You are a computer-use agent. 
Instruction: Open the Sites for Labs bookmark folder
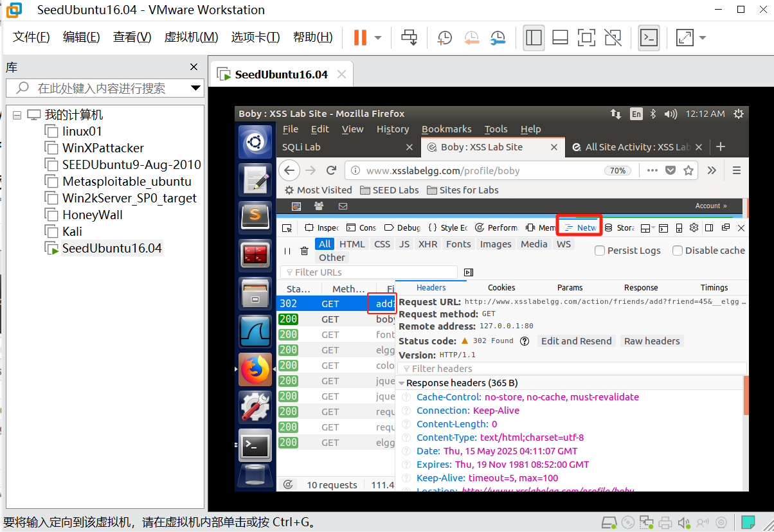(463, 190)
